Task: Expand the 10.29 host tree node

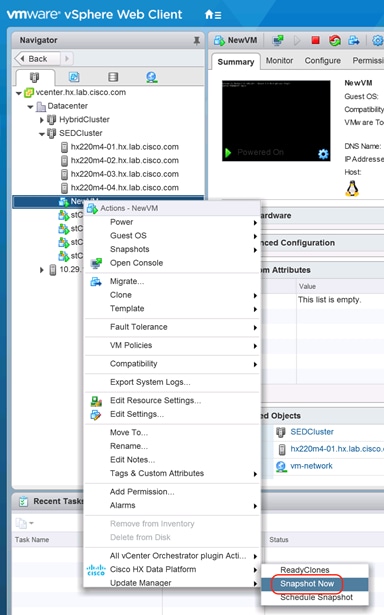Action: pos(42,270)
